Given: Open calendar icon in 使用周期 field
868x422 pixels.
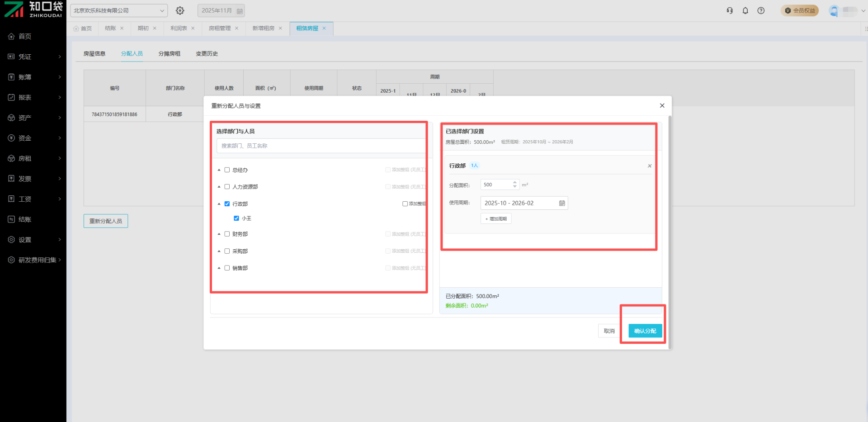Looking at the screenshot, I should (562, 203).
